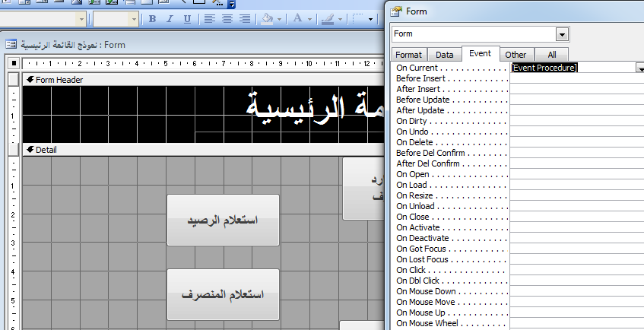The image size is (644, 330).
Task: Select the Arabic title label in header
Action: coord(315,108)
